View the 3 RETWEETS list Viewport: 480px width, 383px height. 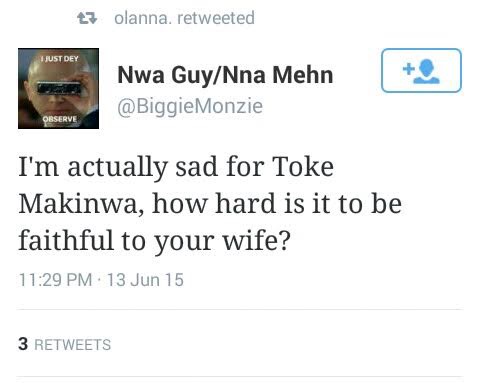coord(64,344)
